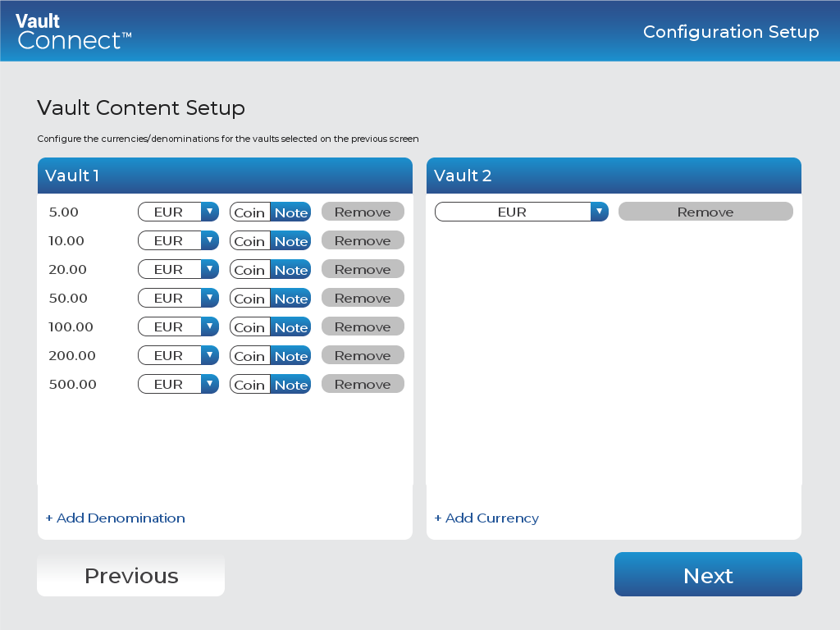This screenshot has width=840, height=630.
Task: Select the Vault 2 panel header
Action: (614, 176)
